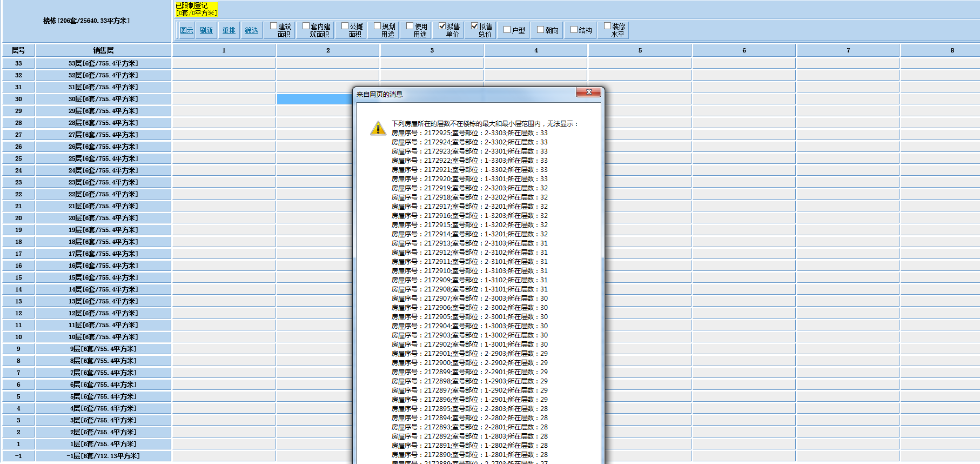Viewport: 980px width, 464px height.
Task: Tick the 结构 checkbox
Action: (x=574, y=30)
